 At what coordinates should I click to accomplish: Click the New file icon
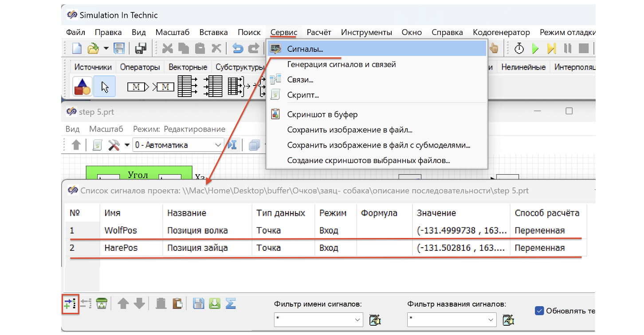pyautogui.click(x=77, y=48)
